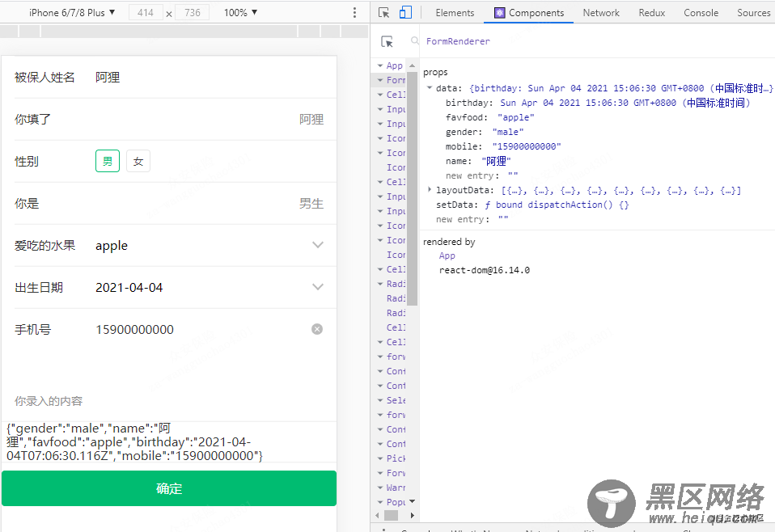Switch to the Network tab
775x532 pixels.
pyautogui.click(x=601, y=13)
